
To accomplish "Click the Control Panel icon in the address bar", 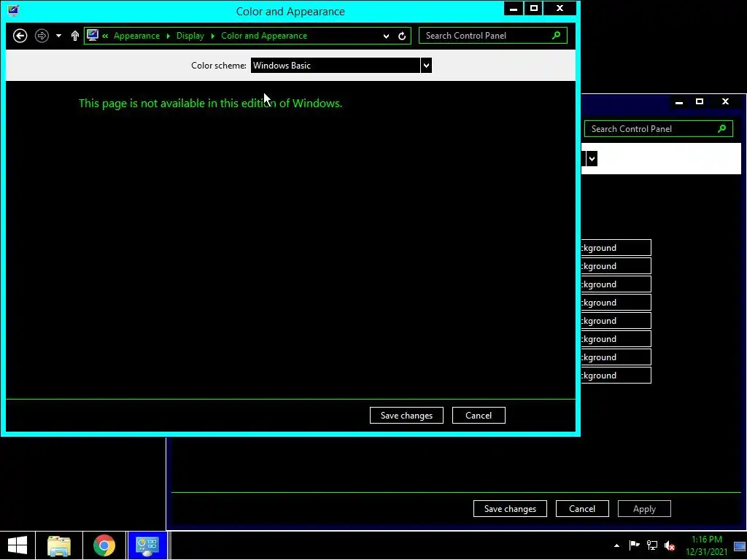I will 93,35.
